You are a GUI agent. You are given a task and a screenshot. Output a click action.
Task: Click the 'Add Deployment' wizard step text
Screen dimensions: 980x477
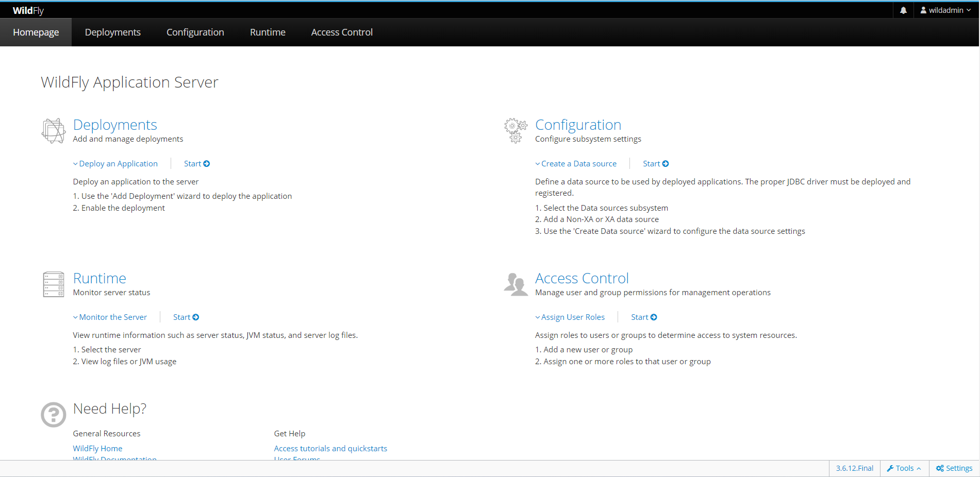pyautogui.click(x=187, y=196)
